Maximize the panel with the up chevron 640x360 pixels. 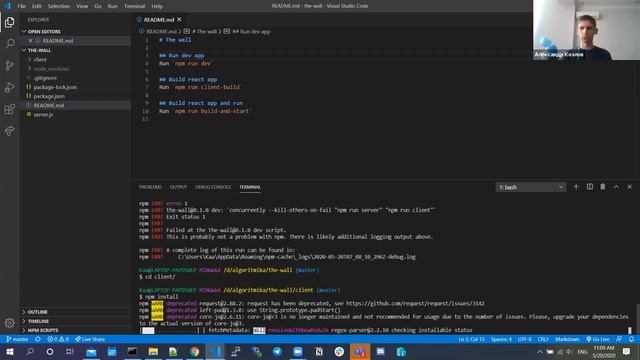(616, 187)
